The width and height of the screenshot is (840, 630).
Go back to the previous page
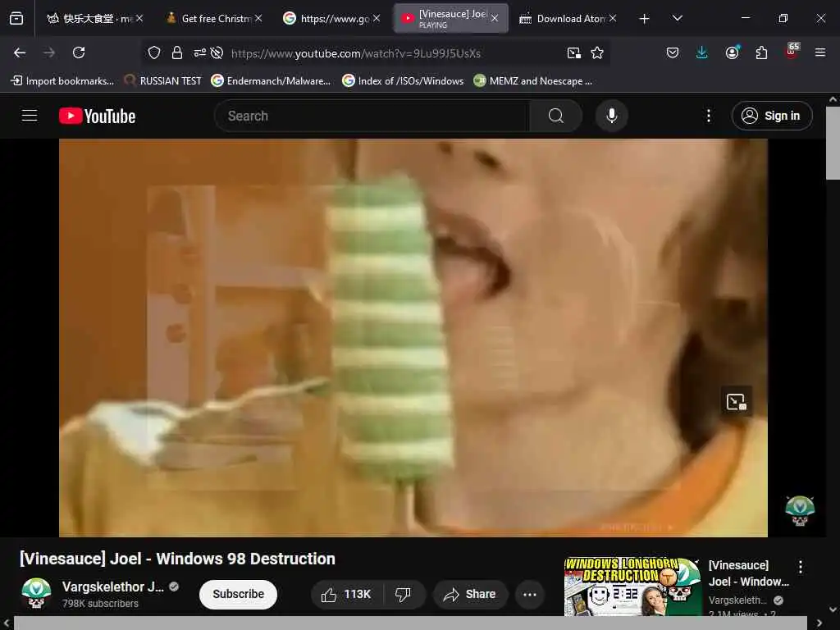coord(20,52)
